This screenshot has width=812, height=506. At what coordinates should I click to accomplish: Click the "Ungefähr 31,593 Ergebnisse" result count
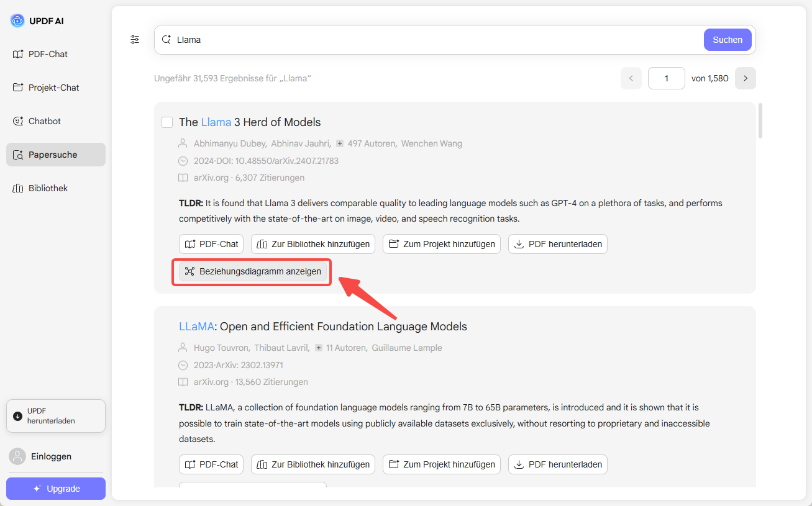233,78
